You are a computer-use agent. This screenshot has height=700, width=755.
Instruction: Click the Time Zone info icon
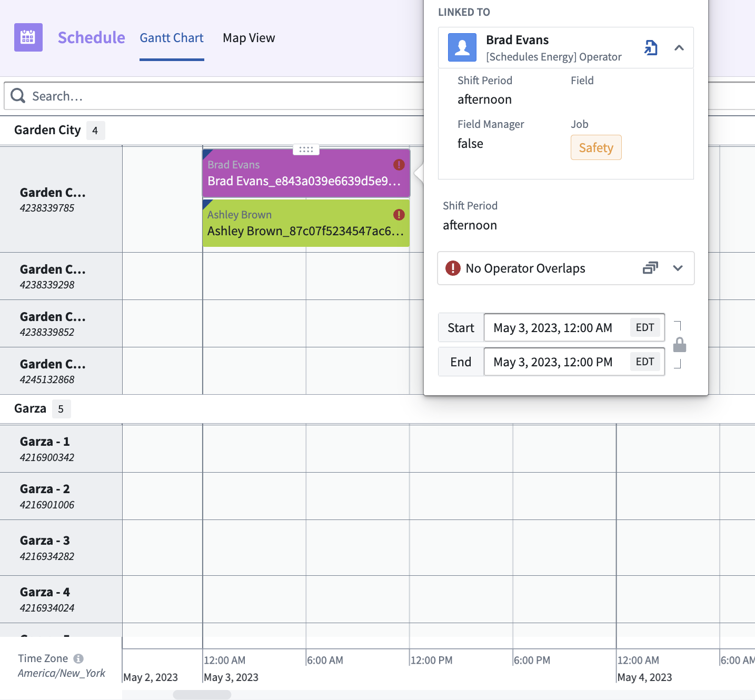[78, 658]
